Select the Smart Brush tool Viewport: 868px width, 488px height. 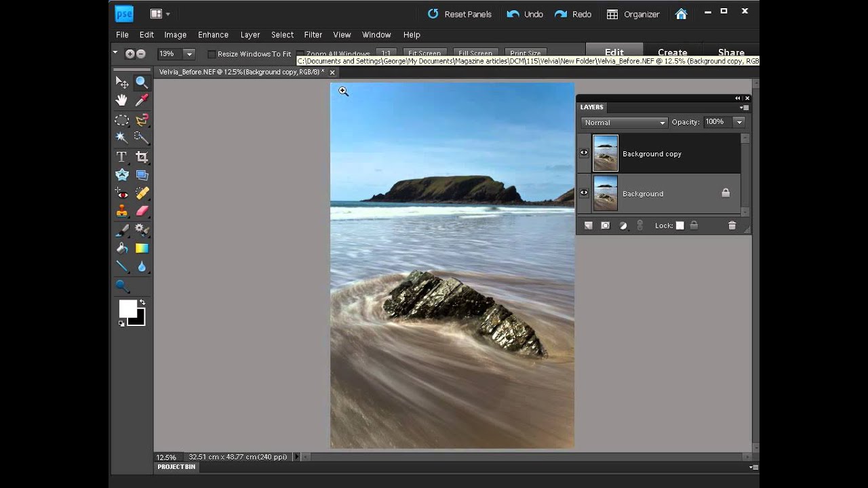[x=142, y=230]
